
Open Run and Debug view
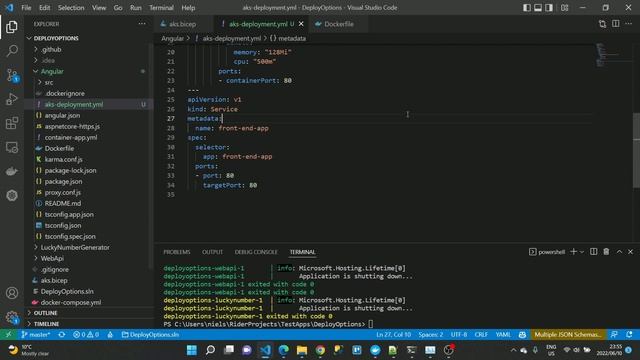coord(12,99)
